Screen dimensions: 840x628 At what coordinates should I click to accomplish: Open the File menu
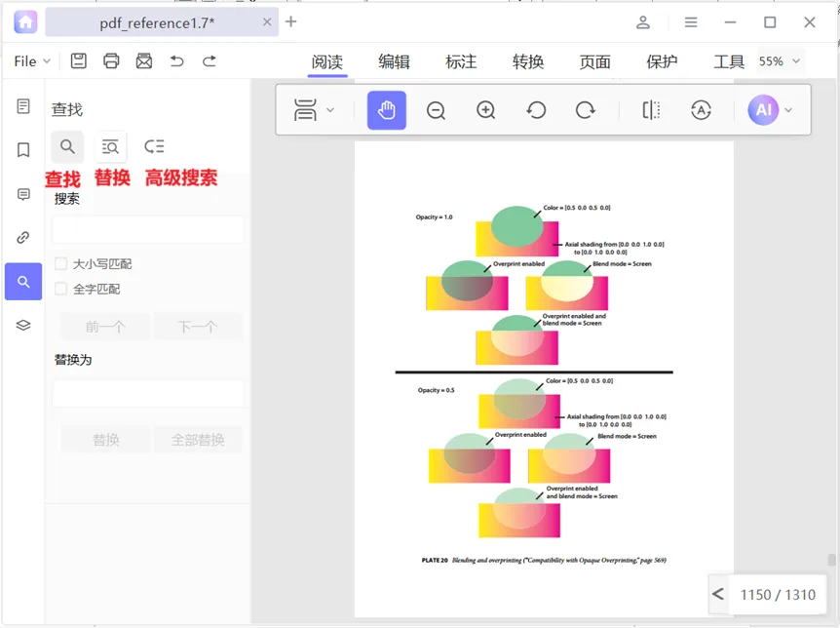pos(31,61)
